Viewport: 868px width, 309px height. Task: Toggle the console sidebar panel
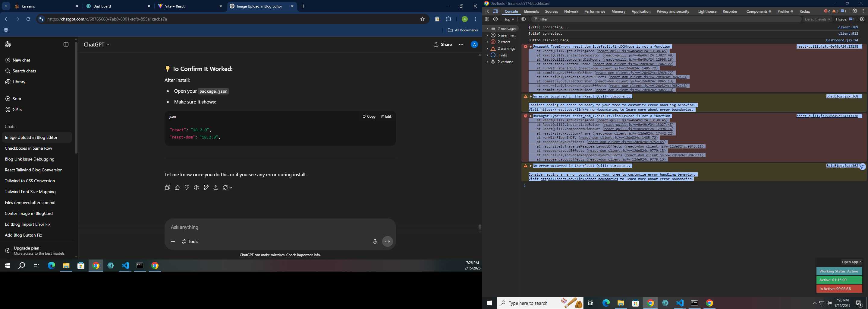487,19
